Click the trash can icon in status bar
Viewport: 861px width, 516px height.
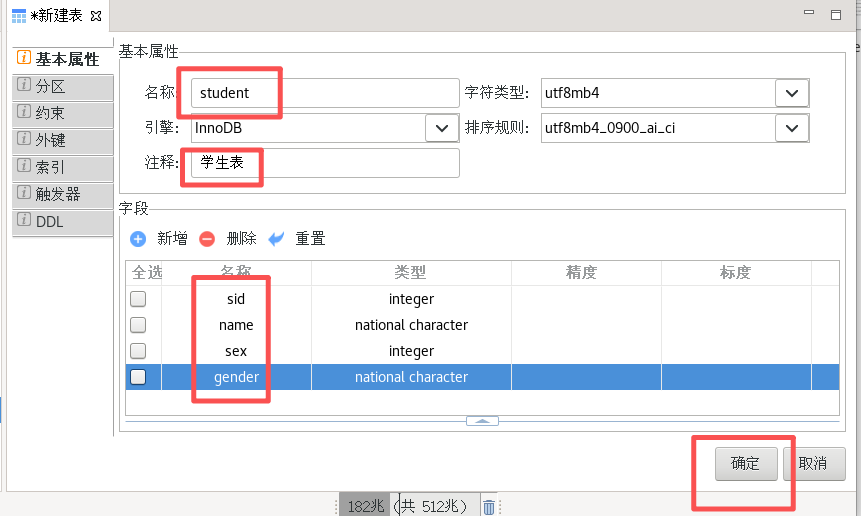point(488,507)
